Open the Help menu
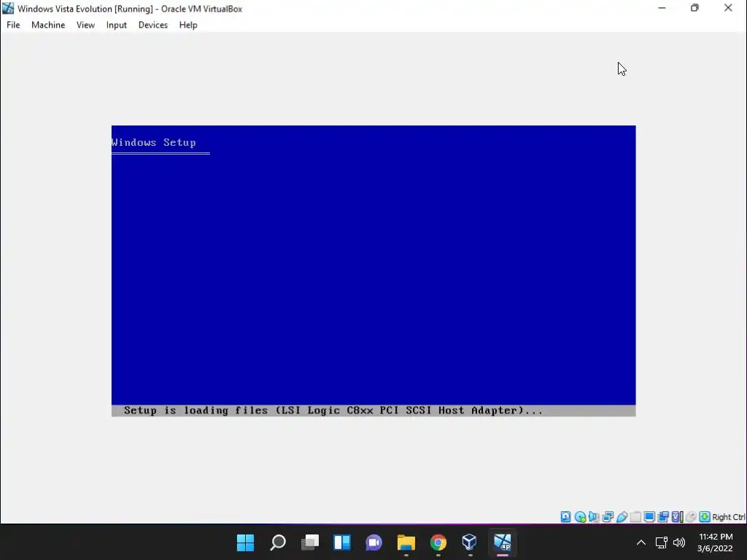Viewport: 747px width, 560px height. pyautogui.click(x=188, y=25)
